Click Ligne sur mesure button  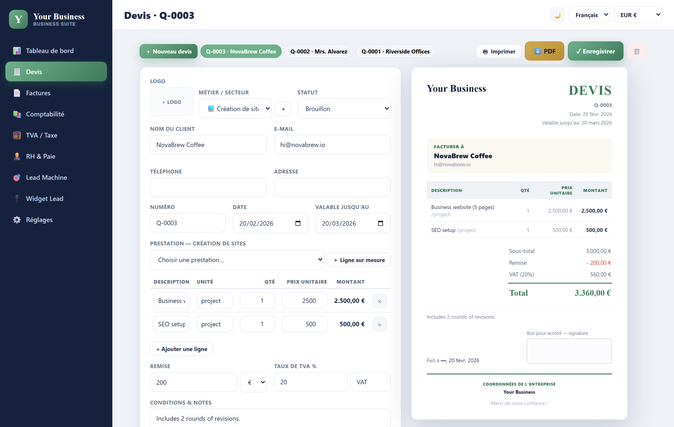[359, 260]
